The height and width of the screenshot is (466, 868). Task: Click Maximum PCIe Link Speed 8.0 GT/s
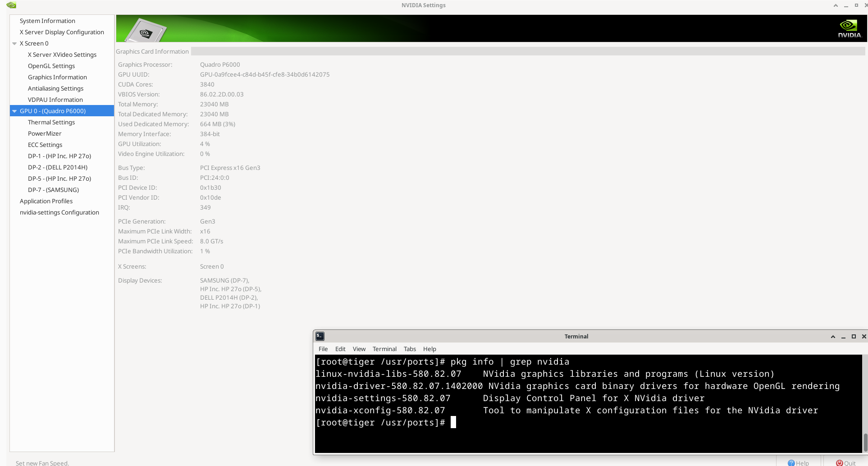click(211, 241)
